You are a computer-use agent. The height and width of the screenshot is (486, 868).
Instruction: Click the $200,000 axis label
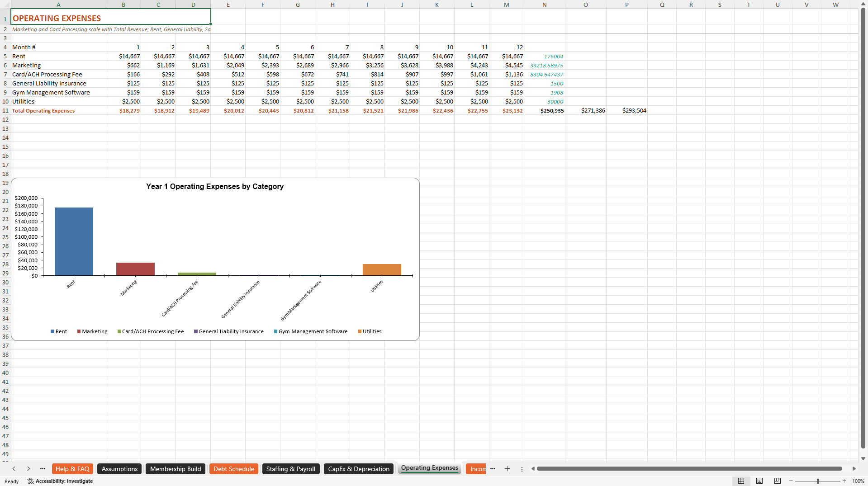[x=26, y=198]
